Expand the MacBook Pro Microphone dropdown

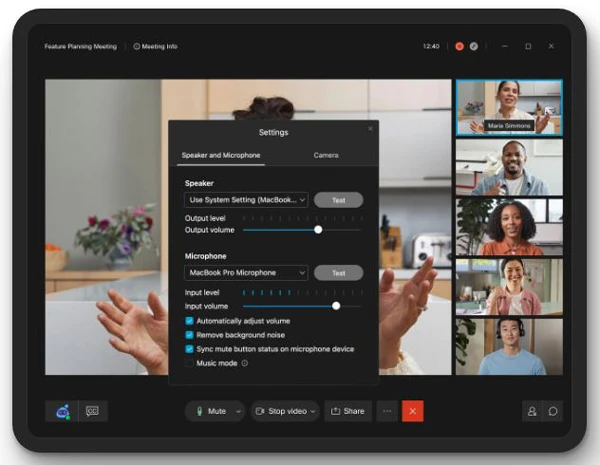tap(247, 273)
